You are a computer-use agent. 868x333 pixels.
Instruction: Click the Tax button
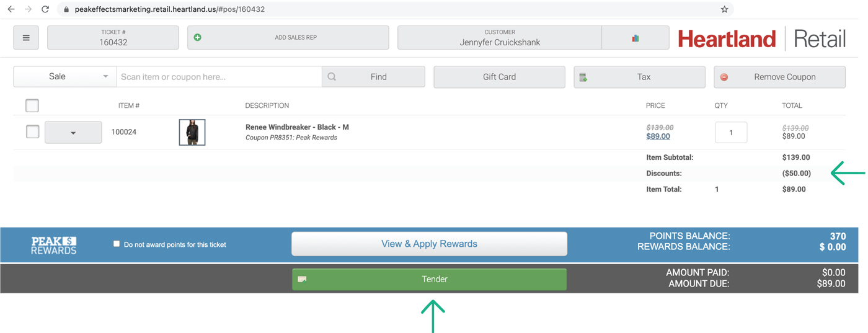639,77
